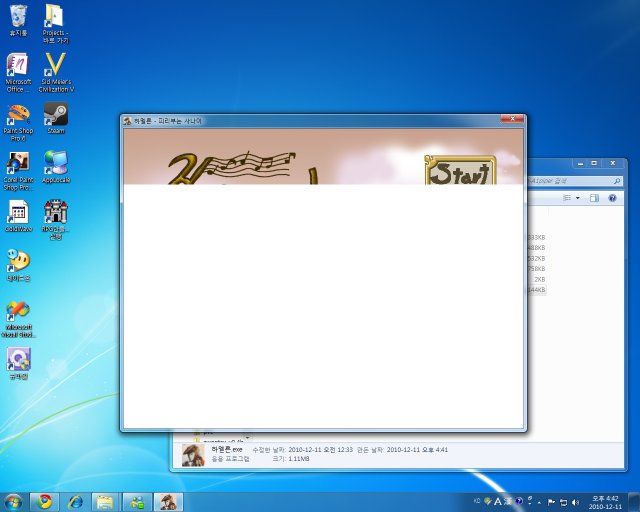640x512 pixels.
Task: Click the 1.11MB size value in details pane
Action: [x=299, y=459]
